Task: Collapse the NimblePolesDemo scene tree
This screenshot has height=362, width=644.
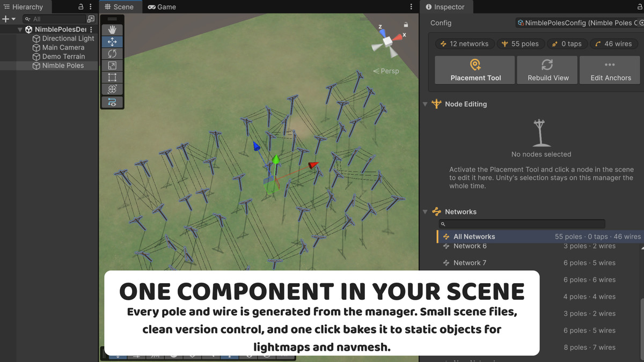Action: coord(20,29)
